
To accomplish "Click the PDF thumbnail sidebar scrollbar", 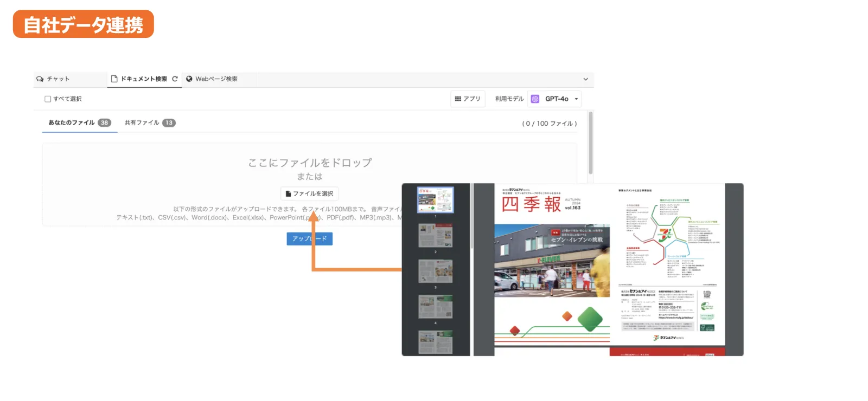I will pyautogui.click(x=472, y=217).
